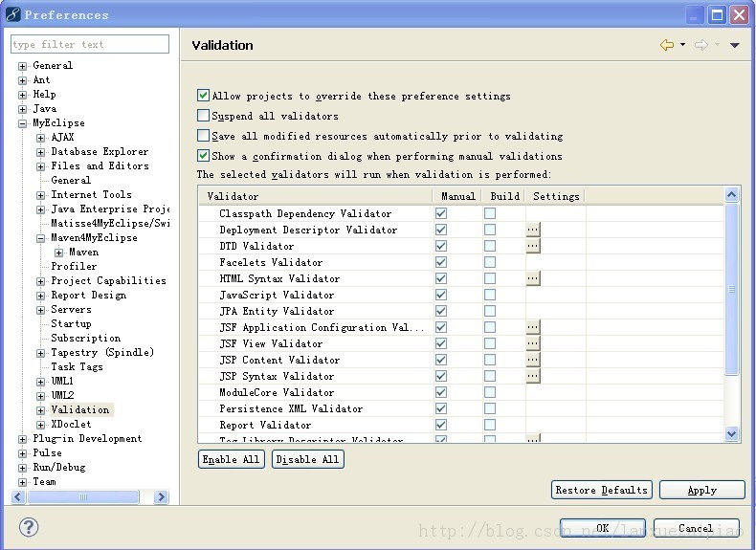Uncheck Manual for ModuleCore Validator
This screenshot has height=550, width=756.
tap(440, 392)
